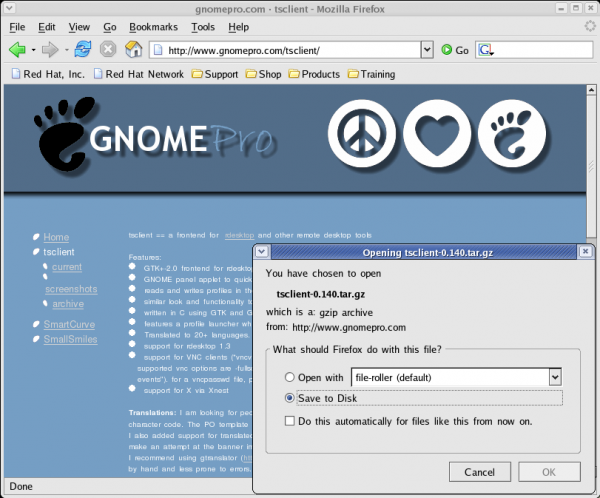Open the Products bookmarks folder
The width and height of the screenshot is (600, 498).
coord(314,74)
